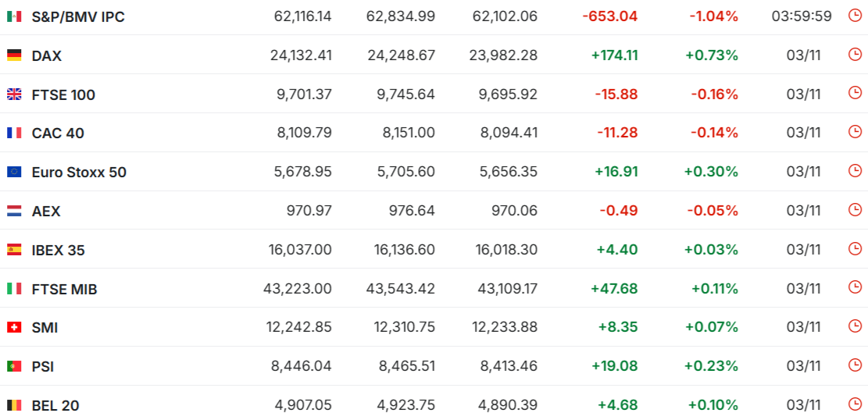Screen dimensions: 868x420
Task: Click the clock icon in the AEX row
Action: pyautogui.click(x=854, y=210)
